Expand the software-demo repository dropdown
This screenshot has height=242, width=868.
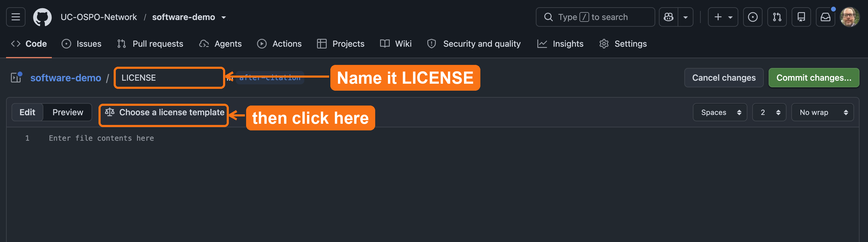point(224,17)
